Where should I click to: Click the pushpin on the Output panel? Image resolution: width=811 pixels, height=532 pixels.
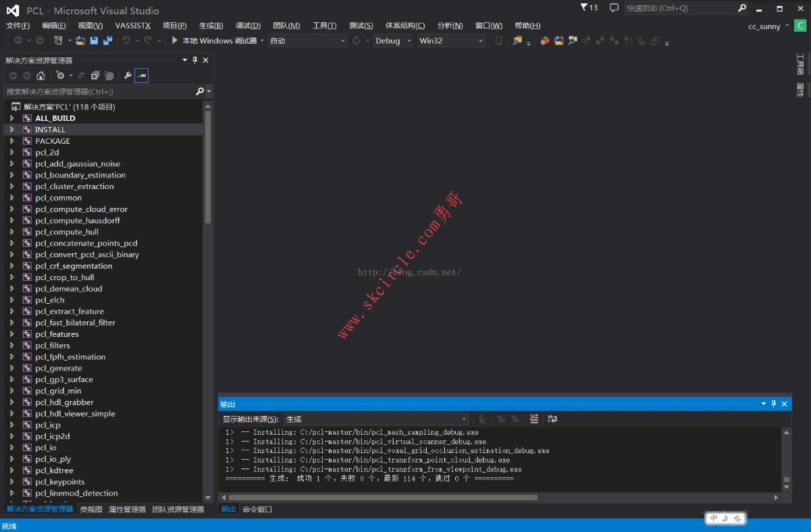(774, 404)
